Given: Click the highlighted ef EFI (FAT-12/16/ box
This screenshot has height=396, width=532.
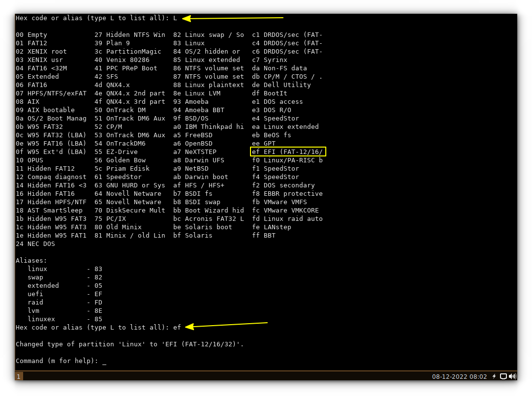Looking at the screenshot, I should pyautogui.click(x=288, y=152).
